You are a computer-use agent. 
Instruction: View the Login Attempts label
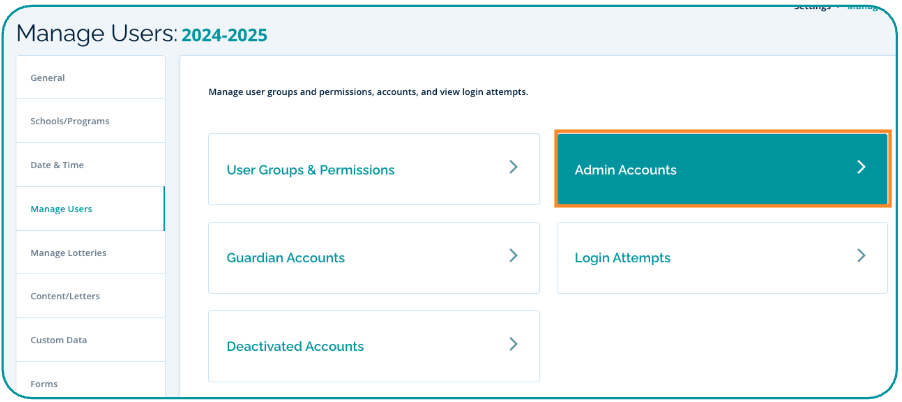622,258
